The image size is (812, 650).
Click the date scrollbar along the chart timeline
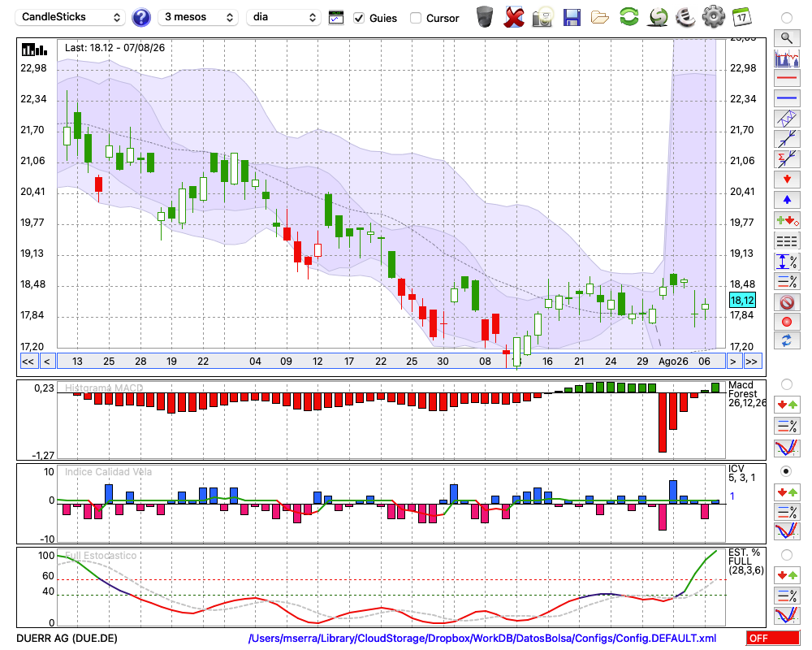click(x=391, y=362)
